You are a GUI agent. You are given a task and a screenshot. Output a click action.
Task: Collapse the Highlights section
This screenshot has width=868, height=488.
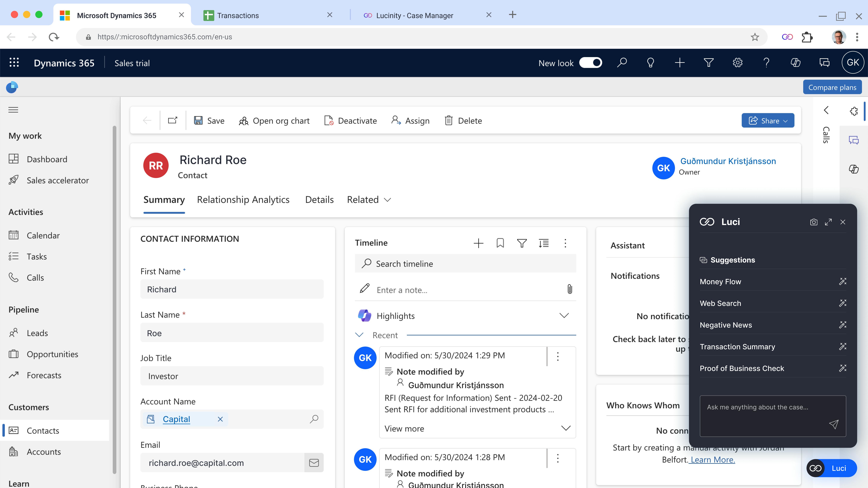pos(564,316)
